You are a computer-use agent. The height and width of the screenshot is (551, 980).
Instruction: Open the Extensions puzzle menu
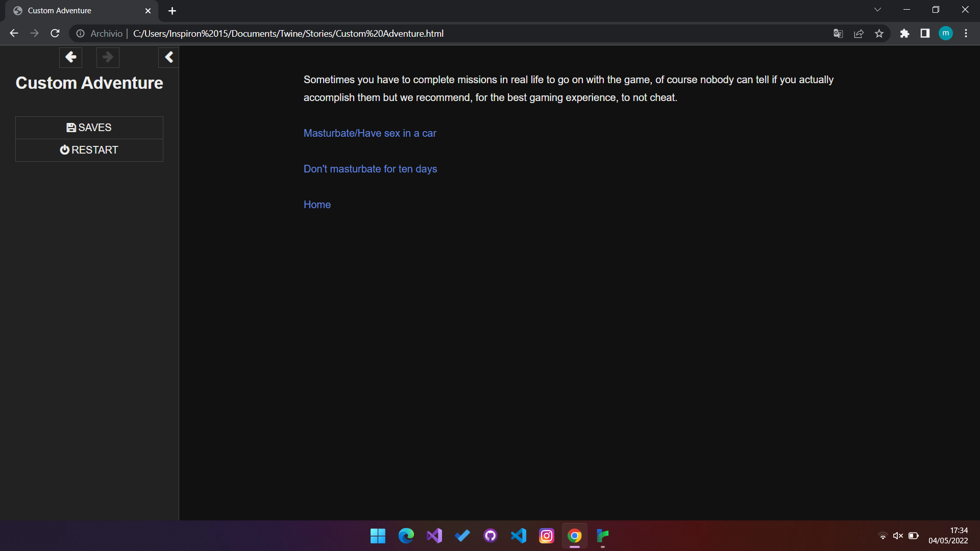tap(904, 34)
